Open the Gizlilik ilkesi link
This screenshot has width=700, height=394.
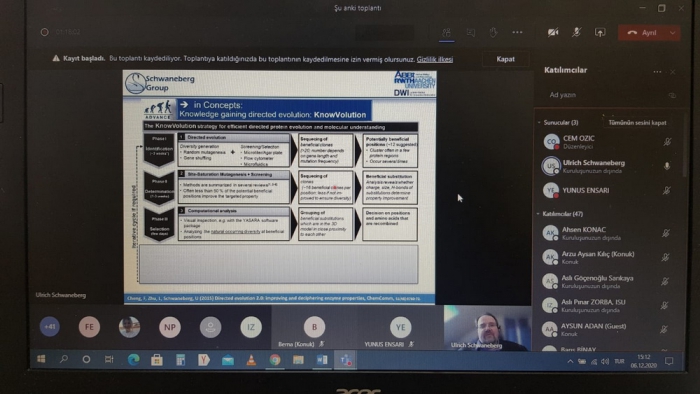pyautogui.click(x=435, y=59)
